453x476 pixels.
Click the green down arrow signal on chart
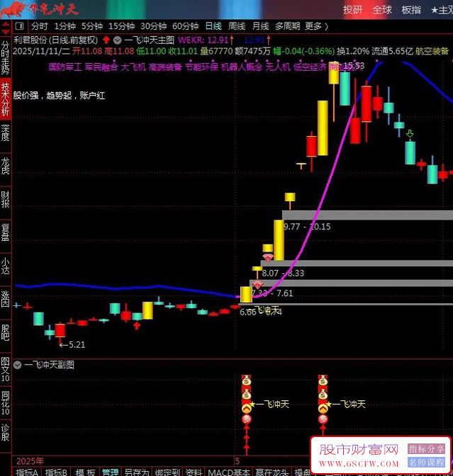(410, 134)
